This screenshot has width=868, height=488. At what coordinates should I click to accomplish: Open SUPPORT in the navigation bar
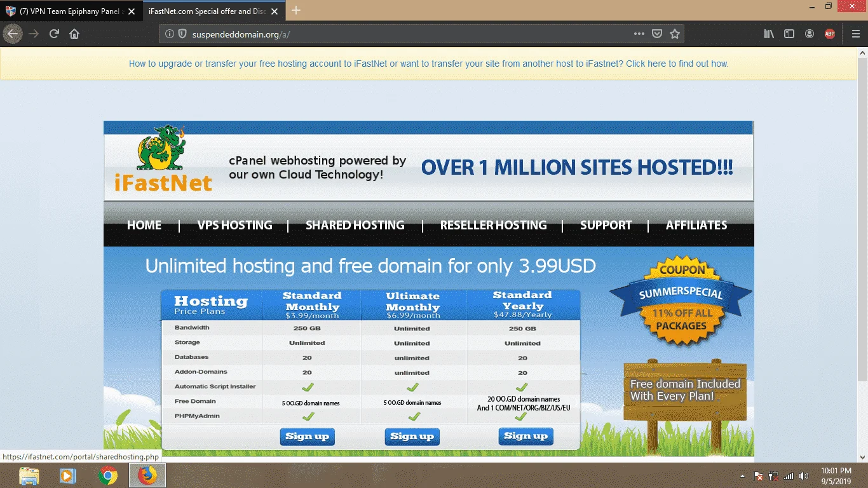[x=606, y=225]
